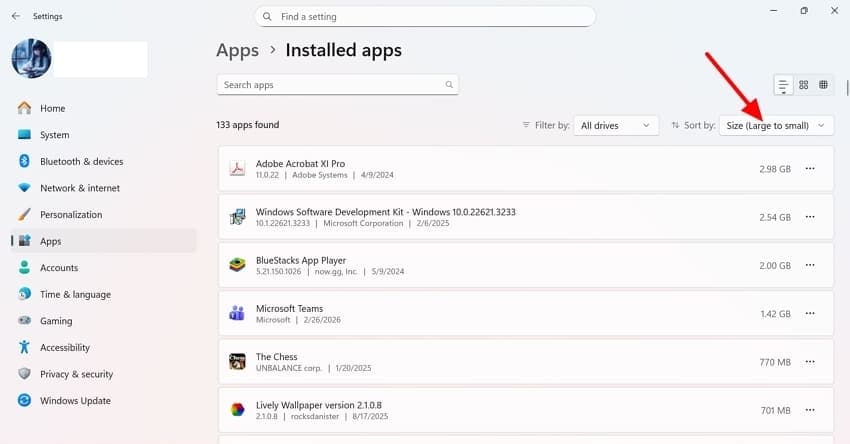Click the 770 MB size value

pyautogui.click(x=775, y=362)
